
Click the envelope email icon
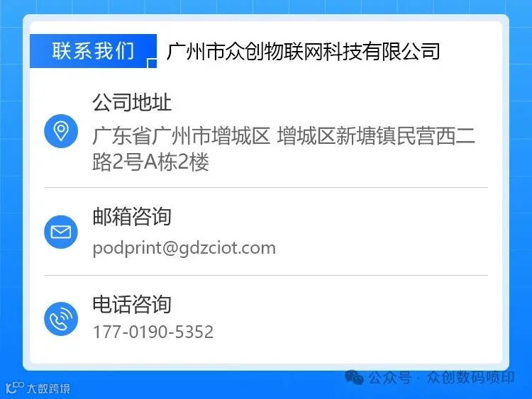point(61,232)
